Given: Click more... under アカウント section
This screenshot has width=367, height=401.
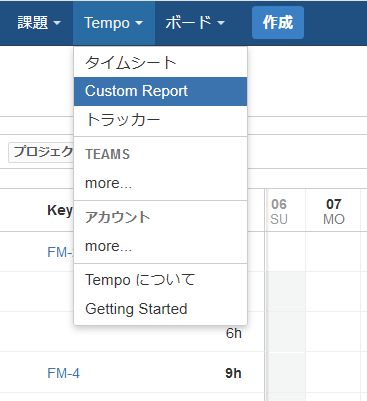Looking at the screenshot, I should click(x=160, y=246).
